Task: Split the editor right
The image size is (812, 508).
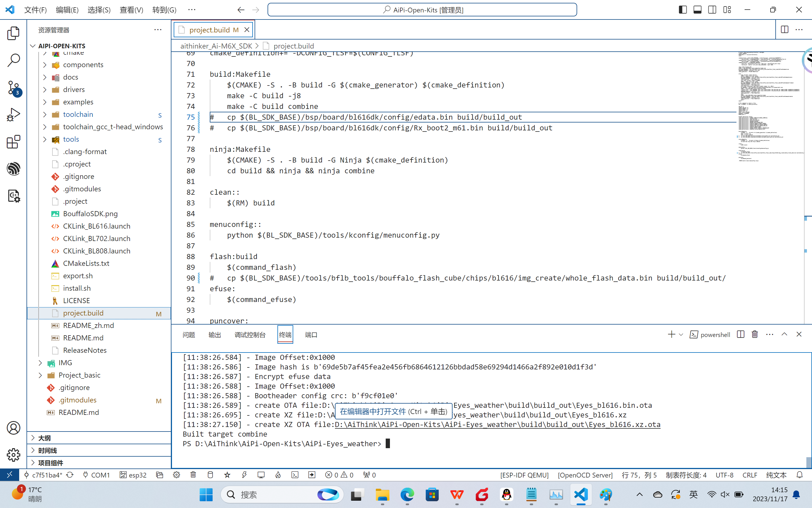Action: click(784, 30)
